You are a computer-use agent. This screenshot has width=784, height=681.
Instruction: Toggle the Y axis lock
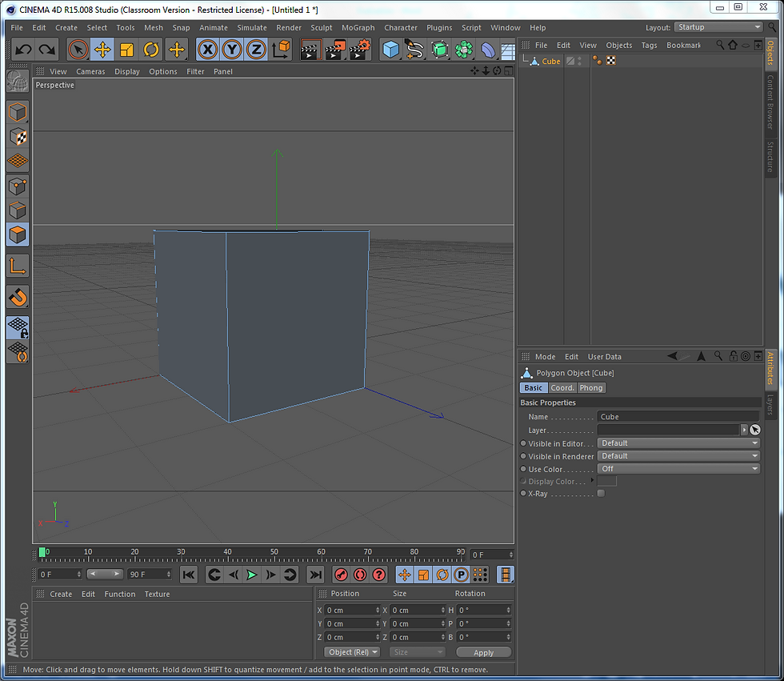click(x=232, y=50)
